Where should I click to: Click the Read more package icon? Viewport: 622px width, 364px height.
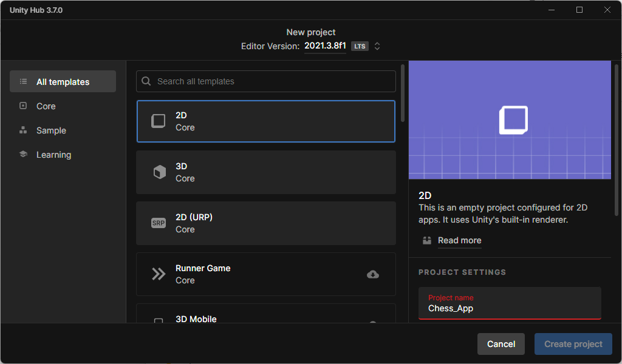coord(427,240)
